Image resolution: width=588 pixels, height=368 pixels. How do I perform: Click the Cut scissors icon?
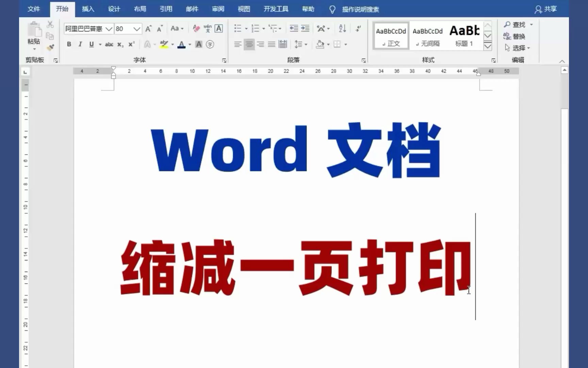pyautogui.click(x=50, y=25)
